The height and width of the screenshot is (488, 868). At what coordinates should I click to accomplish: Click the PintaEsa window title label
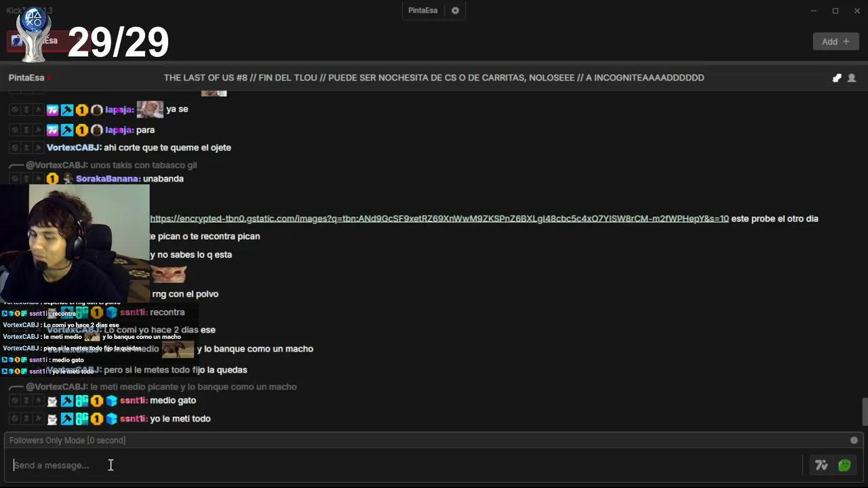[x=422, y=10]
